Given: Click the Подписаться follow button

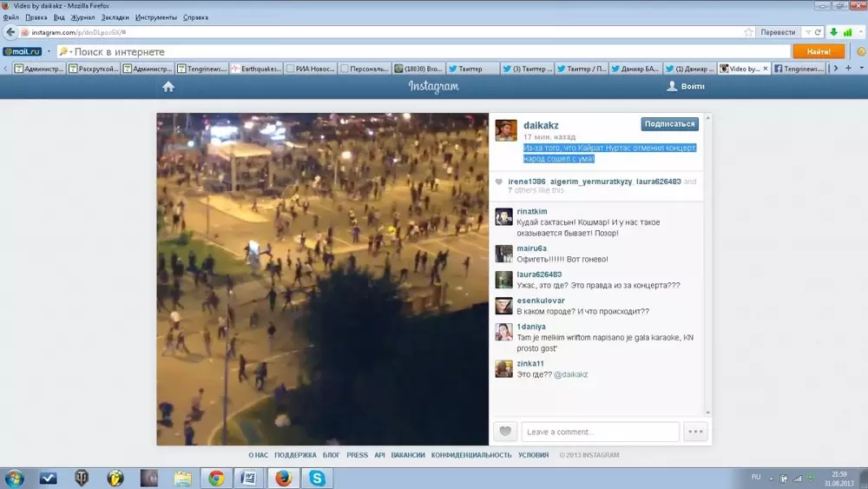Looking at the screenshot, I should [669, 124].
